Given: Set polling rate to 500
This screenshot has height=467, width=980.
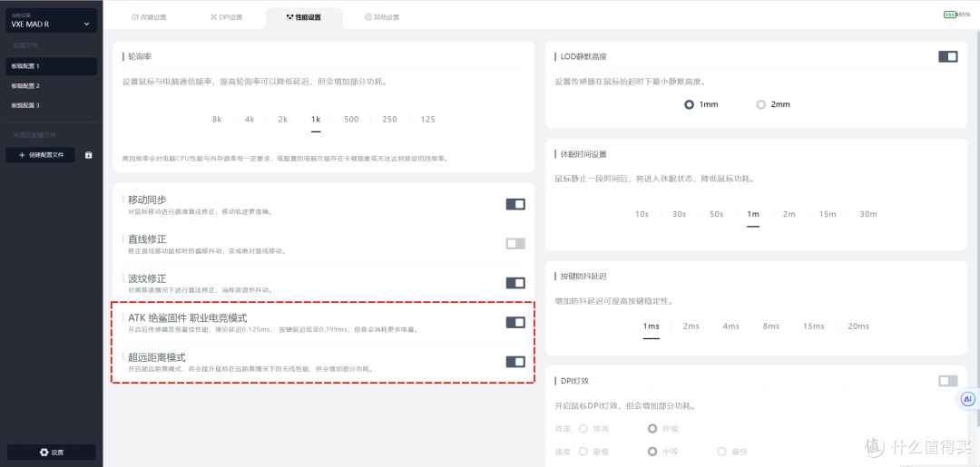Looking at the screenshot, I should (x=351, y=120).
